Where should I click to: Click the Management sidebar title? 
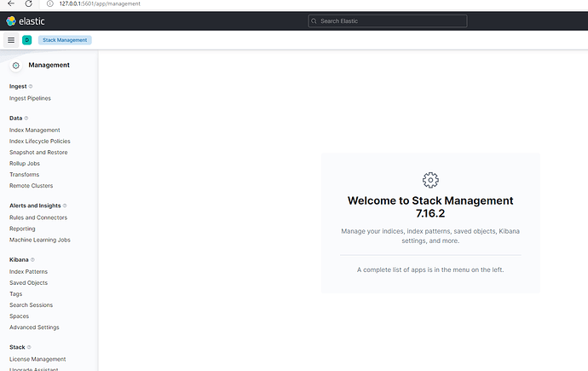(49, 65)
